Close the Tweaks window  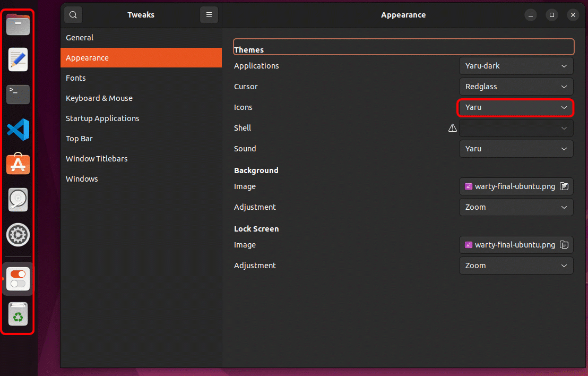point(573,15)
